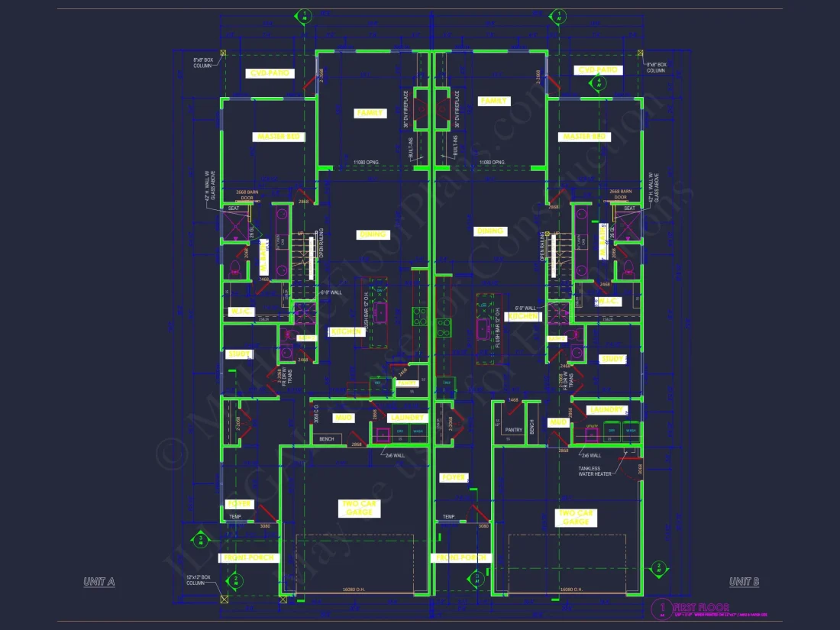
Task: Expand the 11080 opening annotation under Family room
Action: coord(367,162)
